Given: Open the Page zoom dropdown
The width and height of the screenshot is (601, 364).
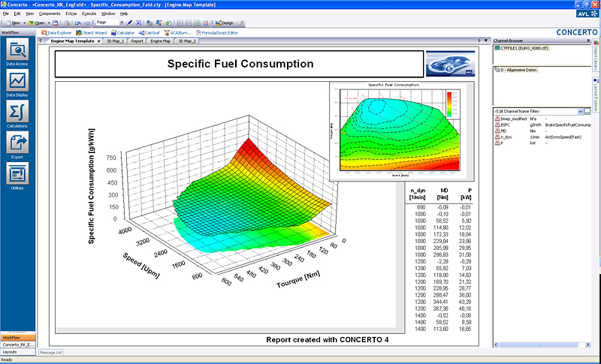Looking at the screenshot, I should click(x=122, y=23).
